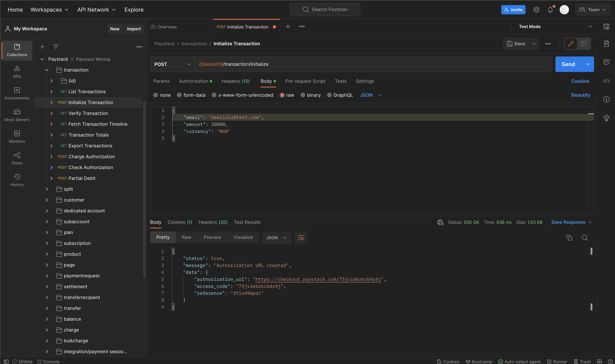Screen dimensions: 615x364
Task: Open notifications bell
Action: [550, 9]
